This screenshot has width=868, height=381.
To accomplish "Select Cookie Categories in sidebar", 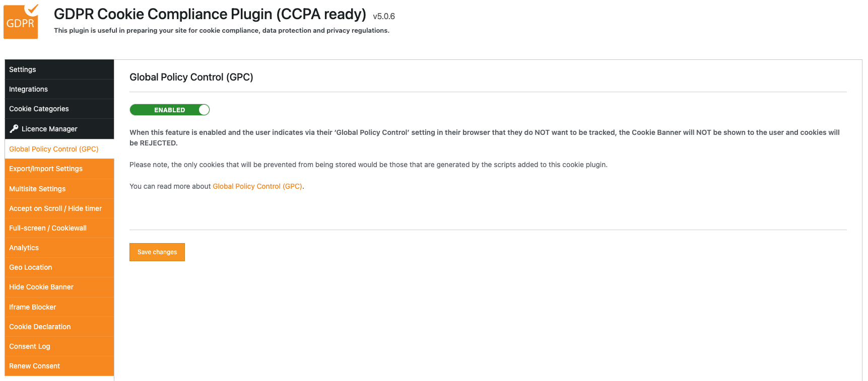I will click(39, 109).
